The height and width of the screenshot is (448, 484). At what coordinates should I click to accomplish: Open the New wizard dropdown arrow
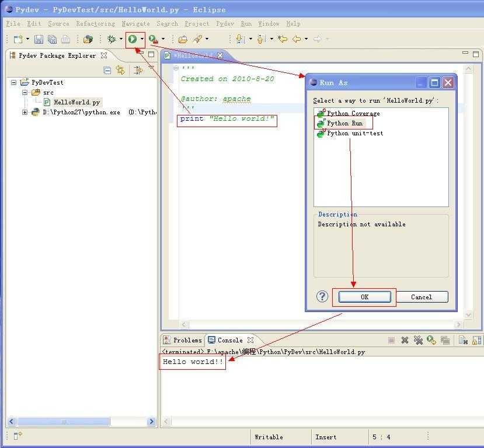[x=27, y=39]
